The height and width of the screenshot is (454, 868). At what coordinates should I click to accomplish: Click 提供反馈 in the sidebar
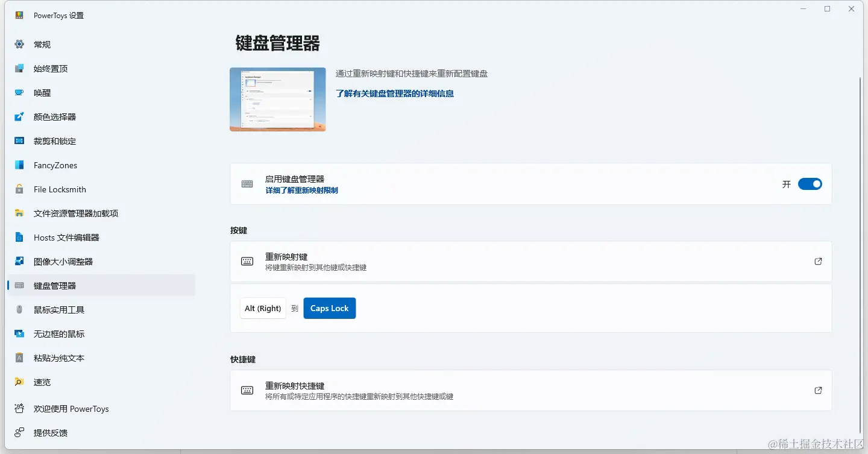(101, 433)
